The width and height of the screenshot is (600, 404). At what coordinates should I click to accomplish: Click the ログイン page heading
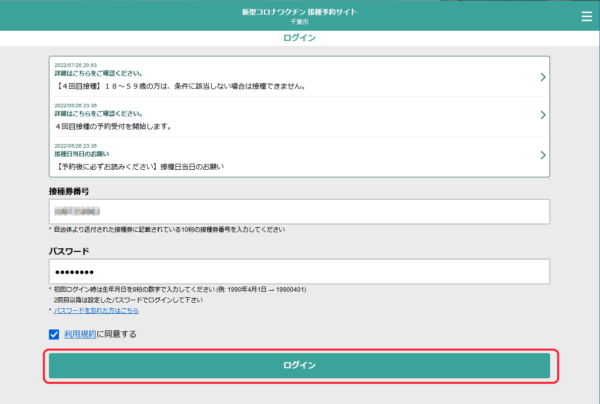300,38
